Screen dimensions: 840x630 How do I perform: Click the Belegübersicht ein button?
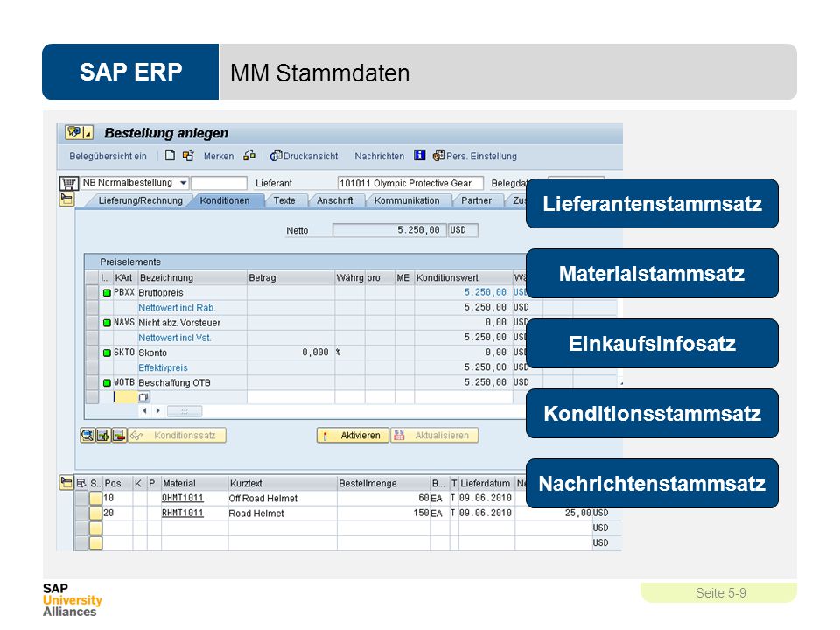[x=108, y=156]
